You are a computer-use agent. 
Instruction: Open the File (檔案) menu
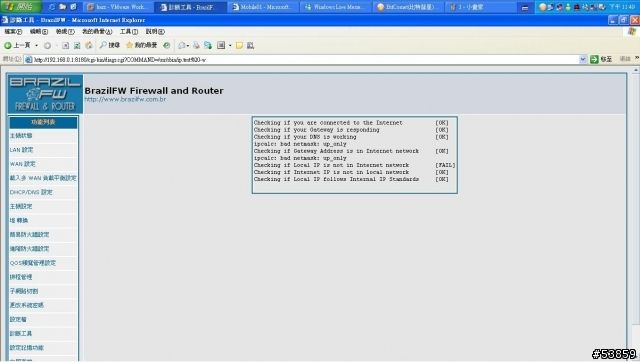coord(13,31)
